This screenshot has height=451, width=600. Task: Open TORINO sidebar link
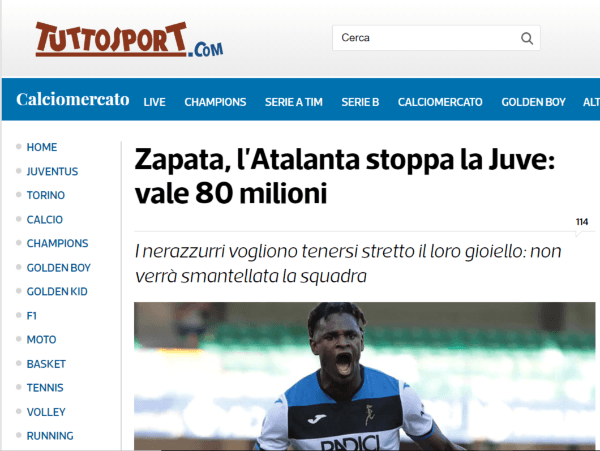(46, 195)
